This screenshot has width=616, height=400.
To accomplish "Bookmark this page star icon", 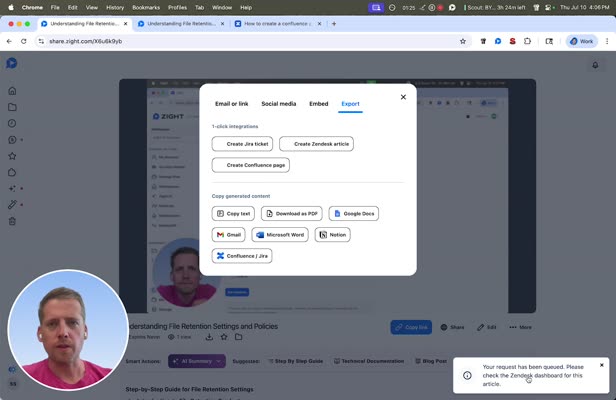I will pos(463,41).
